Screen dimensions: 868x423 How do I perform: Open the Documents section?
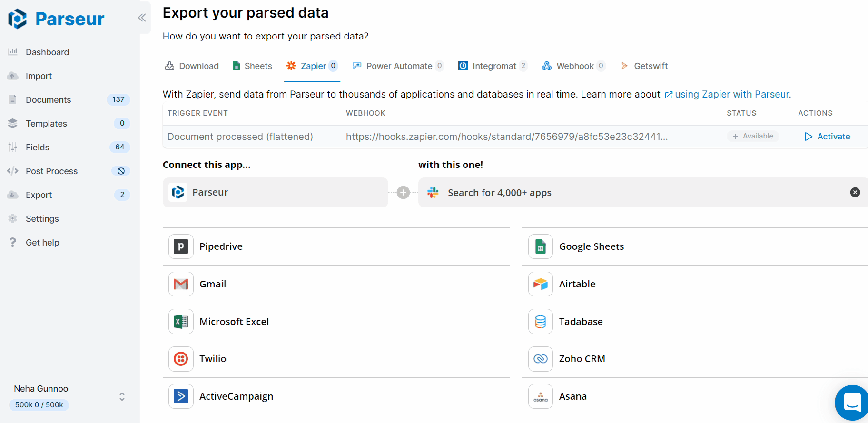[48, 100]
